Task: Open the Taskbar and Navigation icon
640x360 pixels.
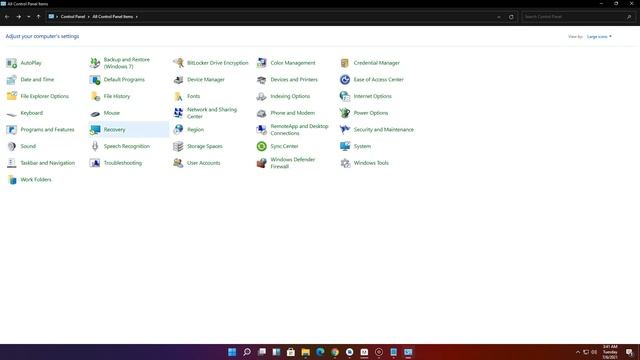Action: [12, 163]
